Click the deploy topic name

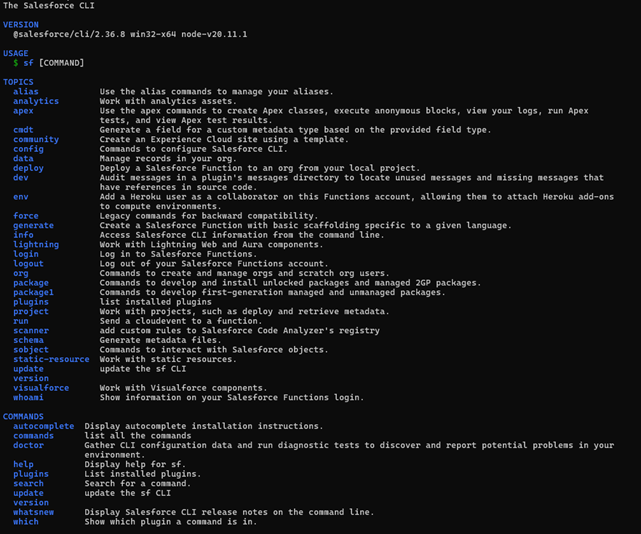coord(28,168)
